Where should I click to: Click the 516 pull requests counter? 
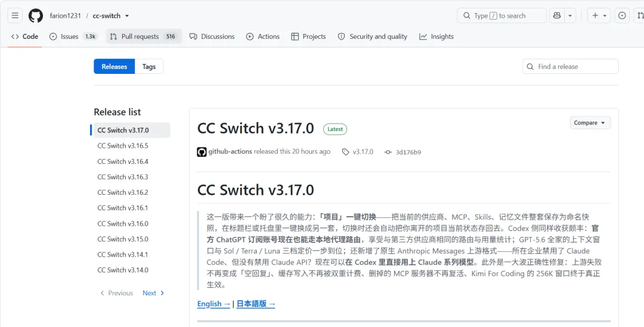(171, 36)
